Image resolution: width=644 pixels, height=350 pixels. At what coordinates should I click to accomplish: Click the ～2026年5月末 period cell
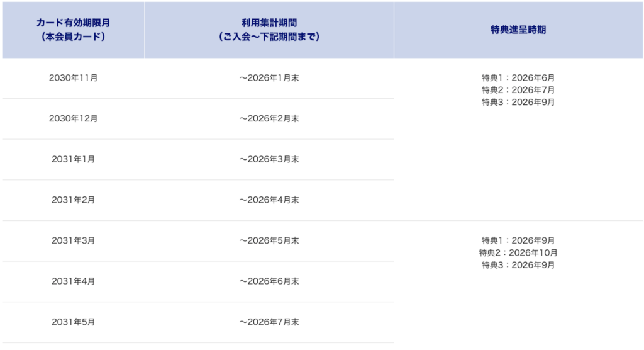(269, 240)
